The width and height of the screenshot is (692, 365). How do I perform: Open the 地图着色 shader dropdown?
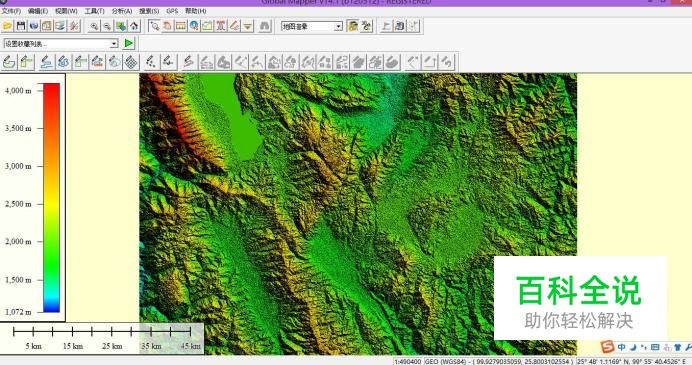coord(312,26)
